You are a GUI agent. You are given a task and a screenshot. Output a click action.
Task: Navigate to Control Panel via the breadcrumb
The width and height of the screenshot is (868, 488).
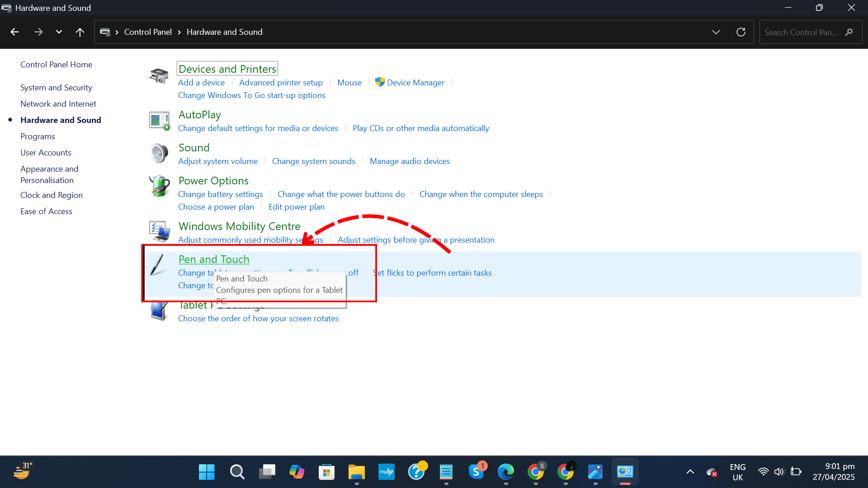pyautogui.click(x=148, y=32)
